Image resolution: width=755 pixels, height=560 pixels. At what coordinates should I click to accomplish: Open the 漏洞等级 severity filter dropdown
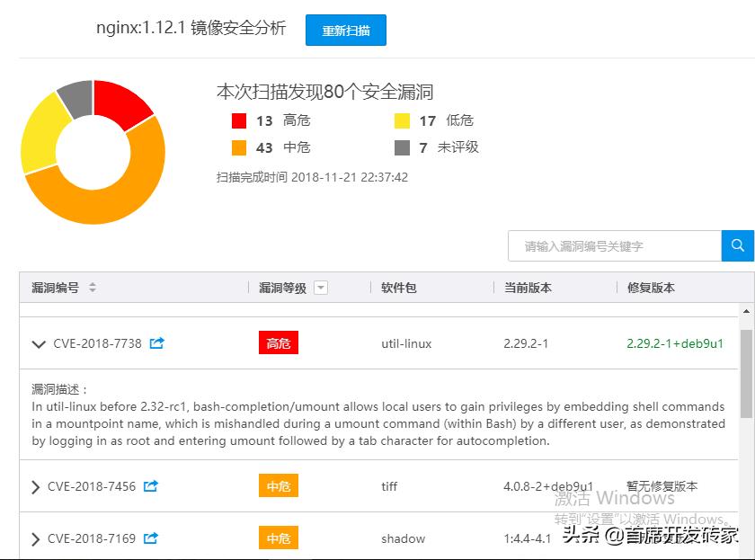click(x=322, y=285)
